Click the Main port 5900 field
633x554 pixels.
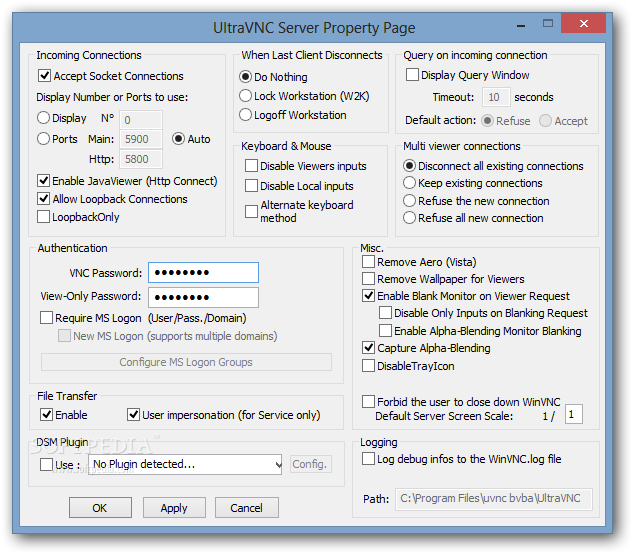pos(141,139)
